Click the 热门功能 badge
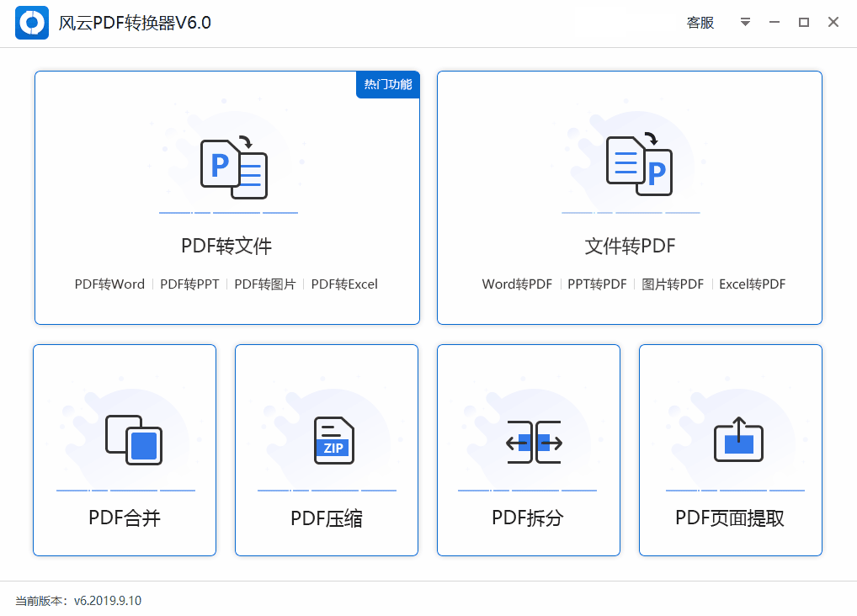This screenshot has height=616, width=857. coord(388,84)
